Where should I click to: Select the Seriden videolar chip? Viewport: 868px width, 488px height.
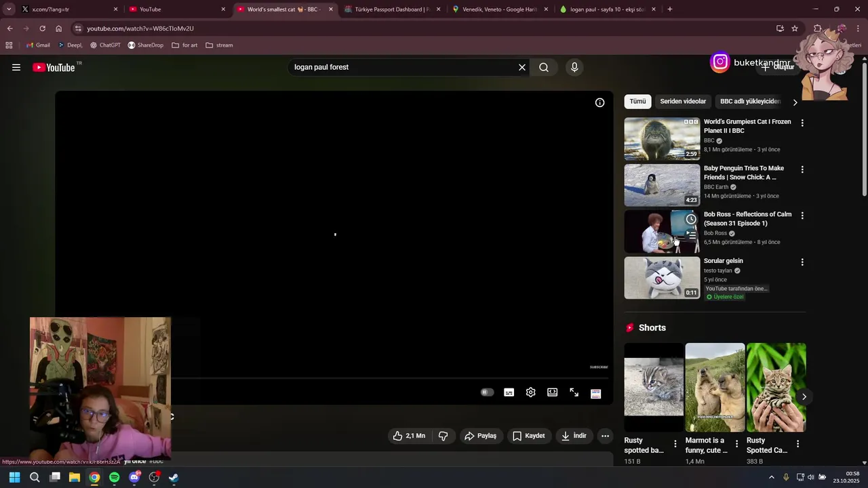683,102
